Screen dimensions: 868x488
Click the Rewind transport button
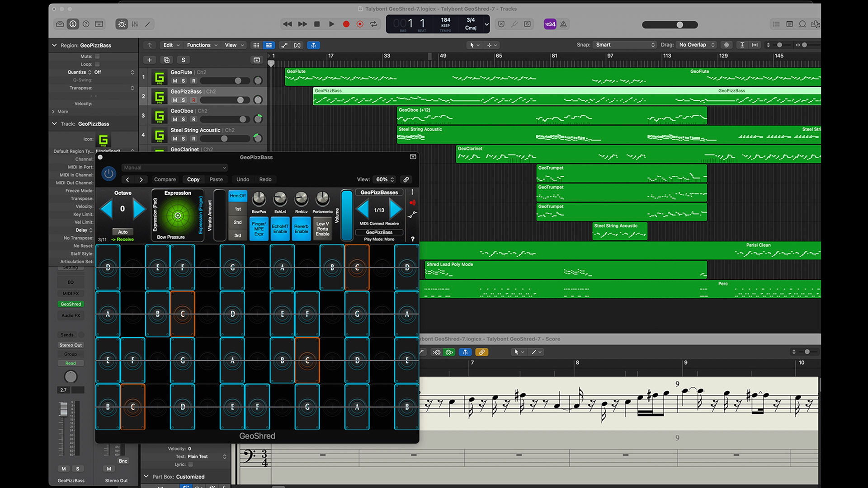pyautogui.click(x=287, y=24)
